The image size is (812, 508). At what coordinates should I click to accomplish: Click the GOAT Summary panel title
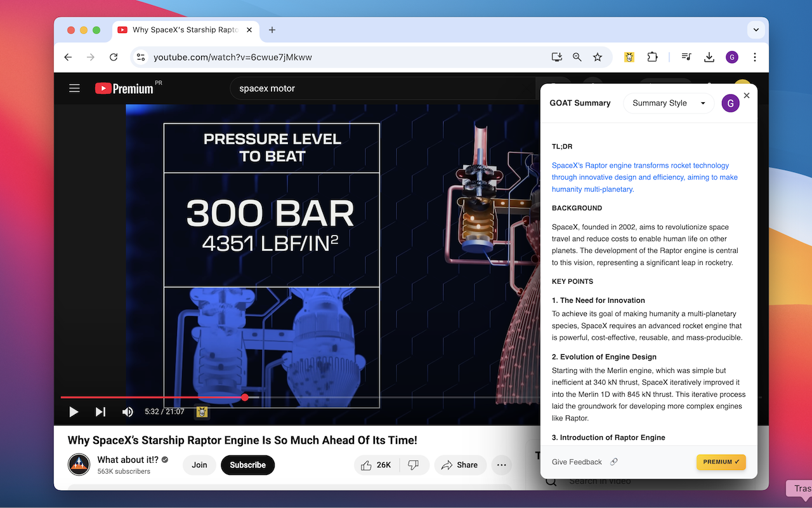[x=580, y=103]
